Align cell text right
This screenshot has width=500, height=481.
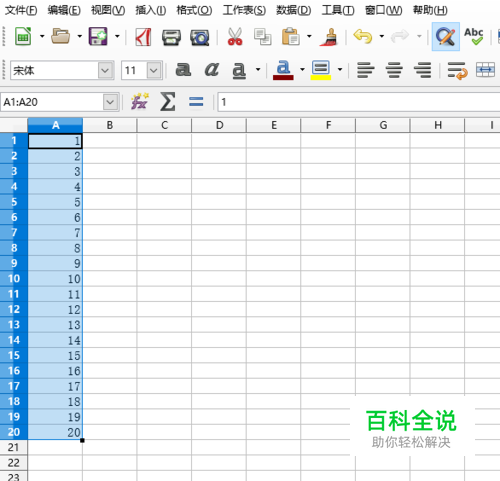click(422, 70)
